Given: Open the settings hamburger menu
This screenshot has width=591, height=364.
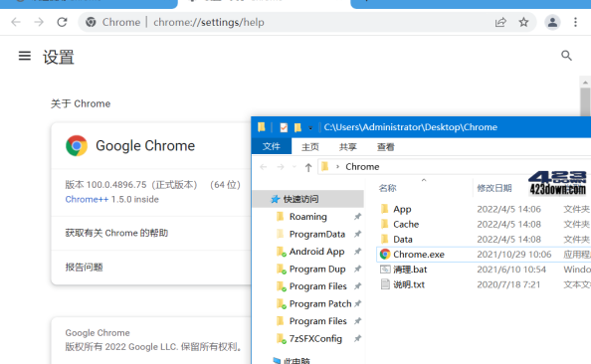Looking at the screenshot, I should (25, 56).
